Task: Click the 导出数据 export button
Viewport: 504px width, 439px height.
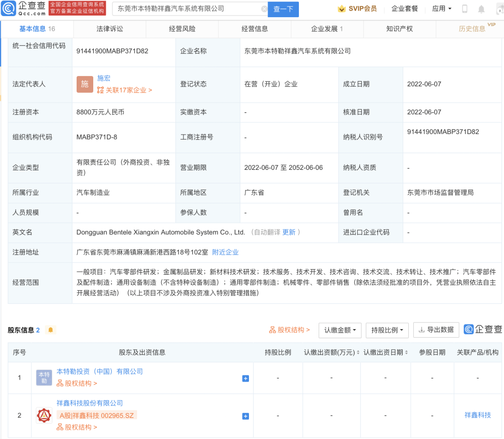Action: (436, 330)
